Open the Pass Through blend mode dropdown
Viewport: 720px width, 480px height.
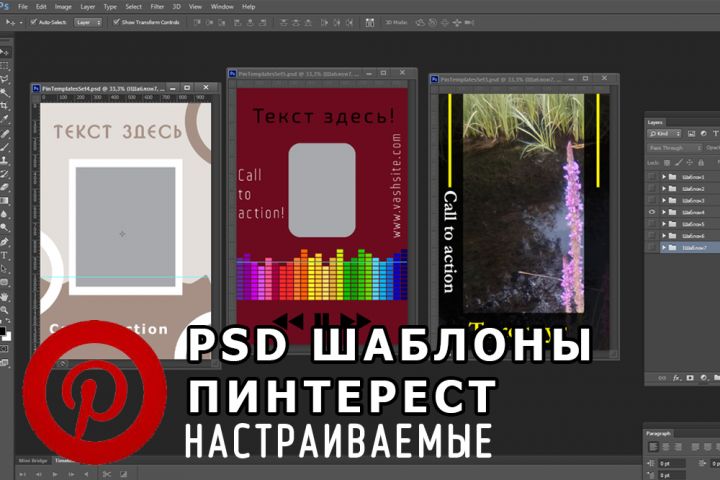(675, 148)
